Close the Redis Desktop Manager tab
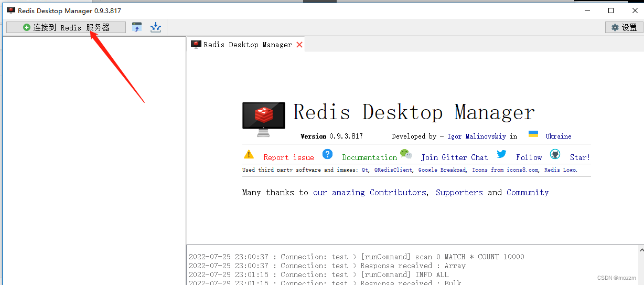This screenshot has height=285, width=644. (299, 45)
